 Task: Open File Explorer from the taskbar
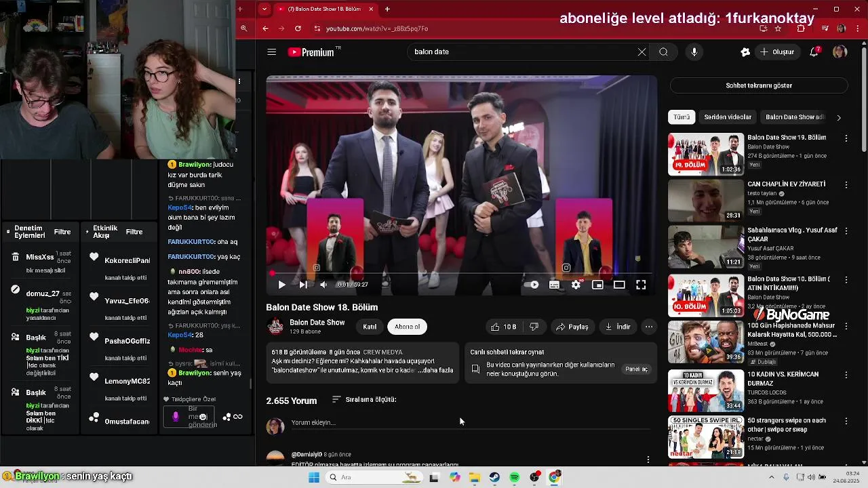point(475,477)
